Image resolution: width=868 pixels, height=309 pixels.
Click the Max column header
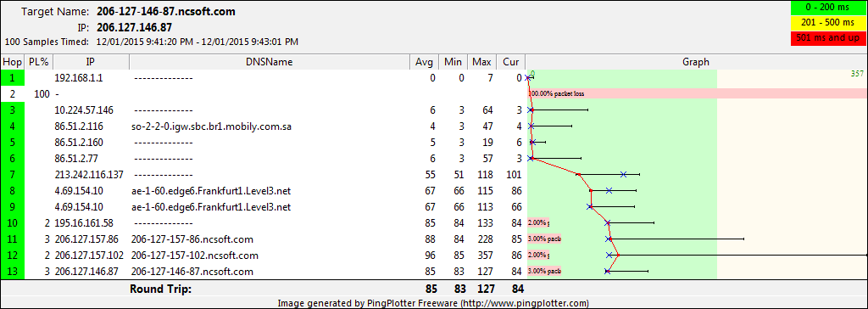pos(481,62)
